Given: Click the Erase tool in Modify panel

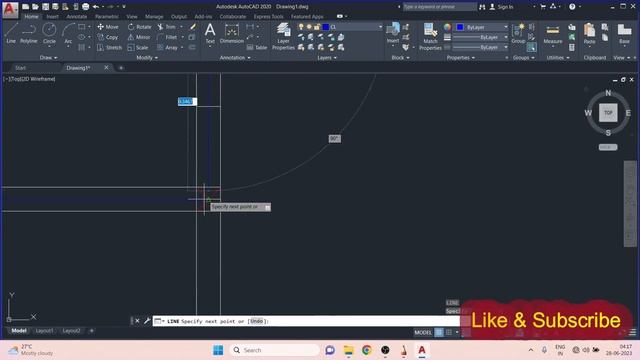Looking at the screenshot, I should (x=193, y=27).
